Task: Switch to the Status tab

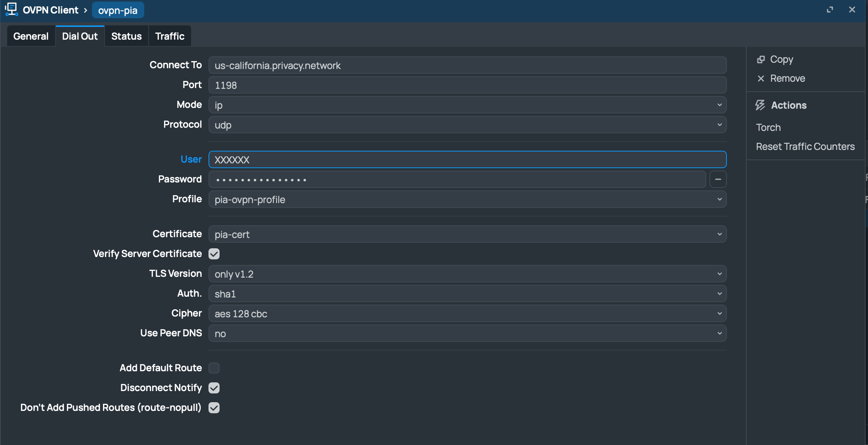Action: (x=126, y=36)
